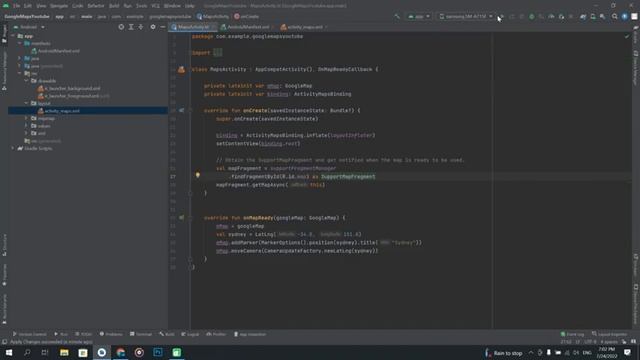The width and height of the screenshot is (640, 360).
Task: Select ic_launcher_background.xml file
Action: coord(69,88)
